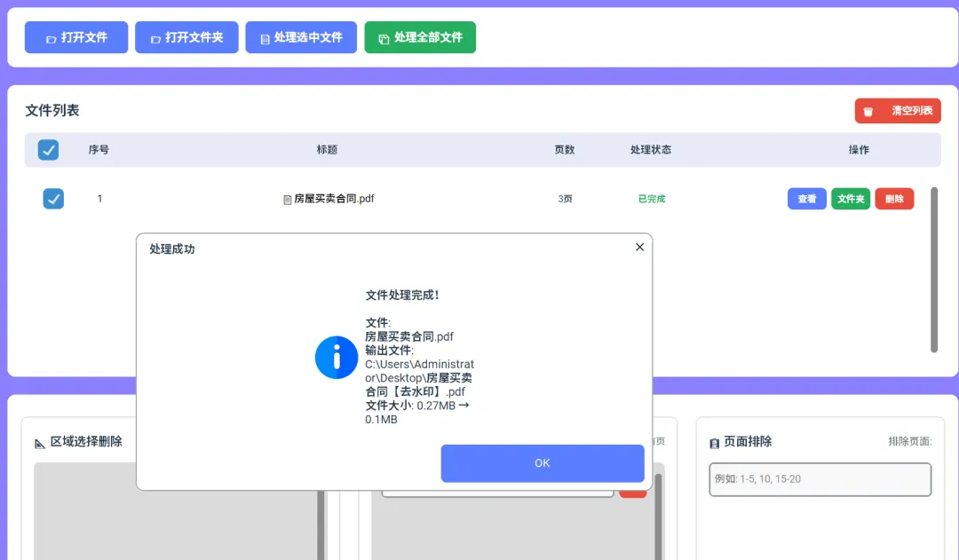Click the 区域选择删除 ruler icon
This screenshot has height=560, width=959.
40,443
